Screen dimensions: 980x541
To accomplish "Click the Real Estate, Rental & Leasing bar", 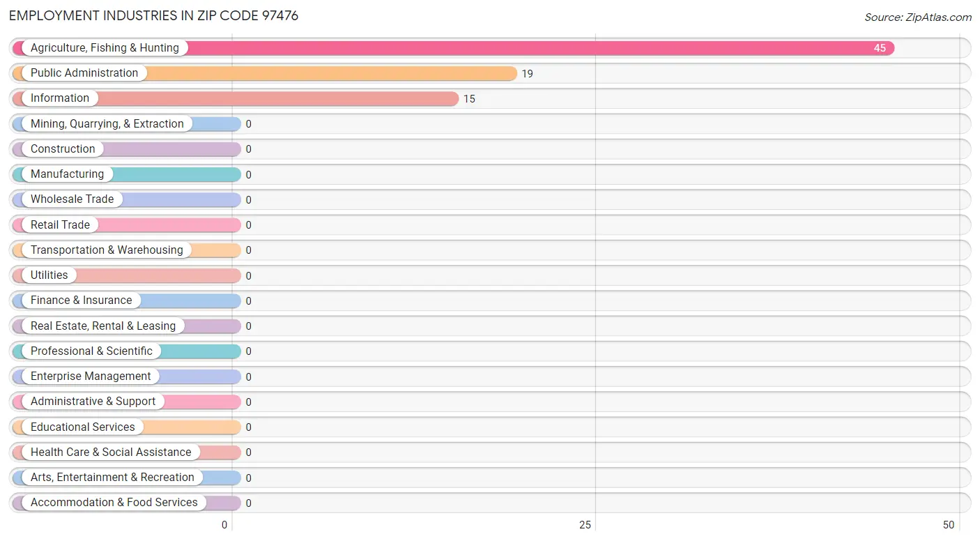I will (127, 326).
